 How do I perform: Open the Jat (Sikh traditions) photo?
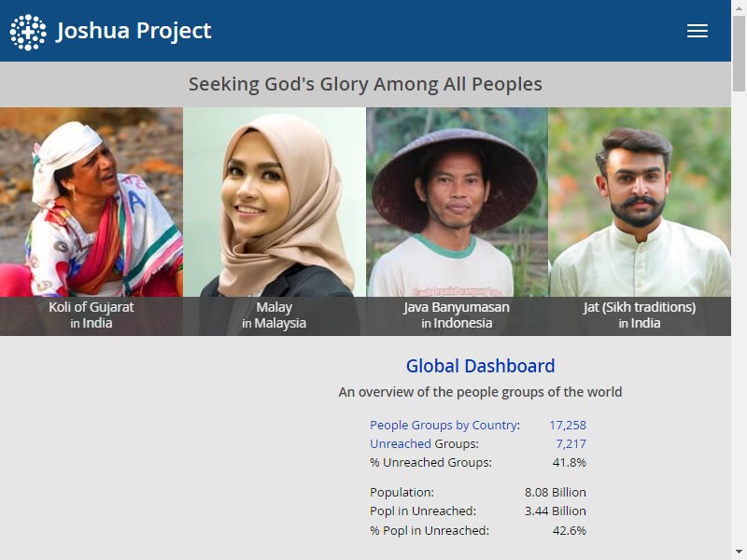pyautogui.click(x=640, y=202)
